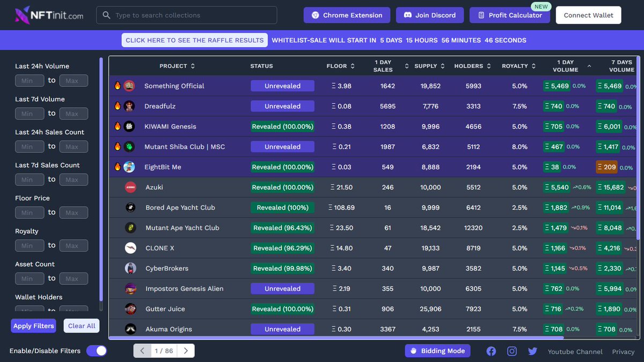Open the Bored Ape Yacht Club name
This screenshot has width=644, height=362.
click(180, 208)
